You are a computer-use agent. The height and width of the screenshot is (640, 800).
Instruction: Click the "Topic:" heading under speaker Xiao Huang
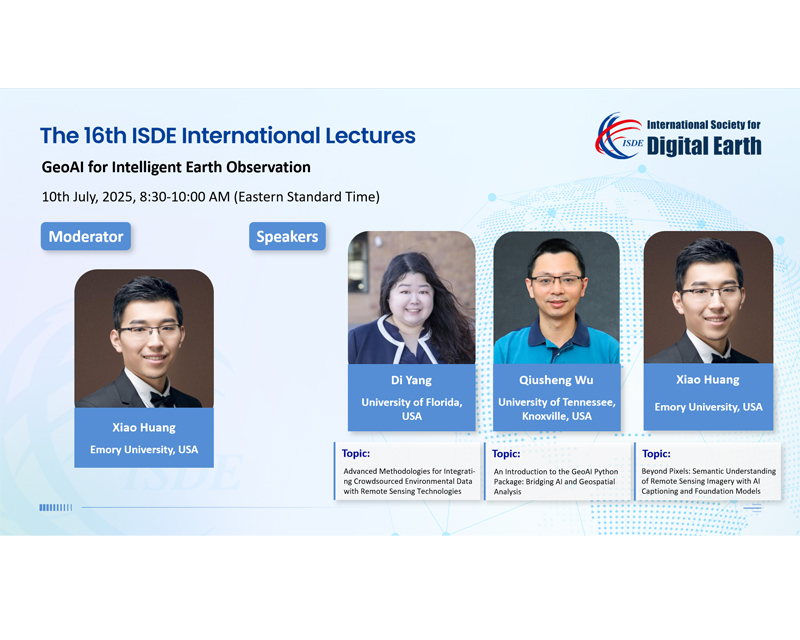(656, 454)
